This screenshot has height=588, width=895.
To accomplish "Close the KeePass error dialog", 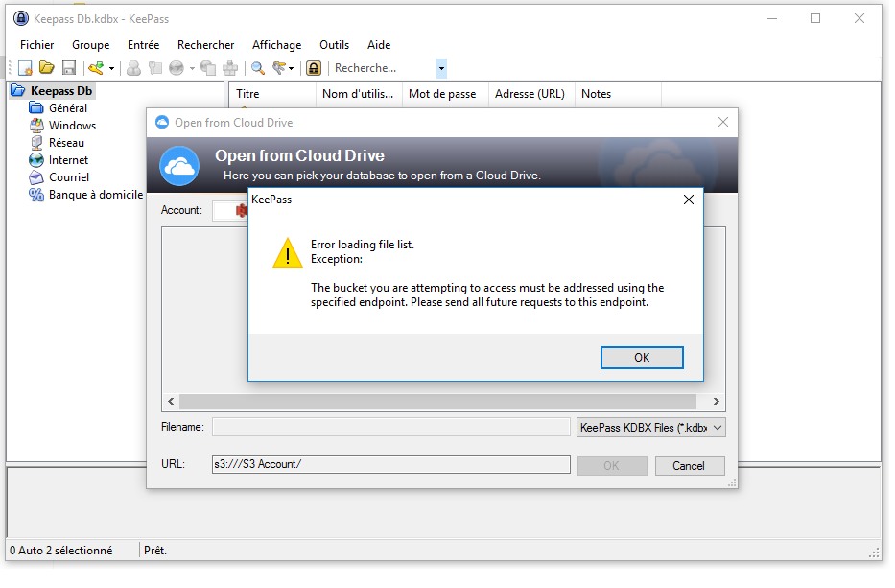I will (689, 200).
